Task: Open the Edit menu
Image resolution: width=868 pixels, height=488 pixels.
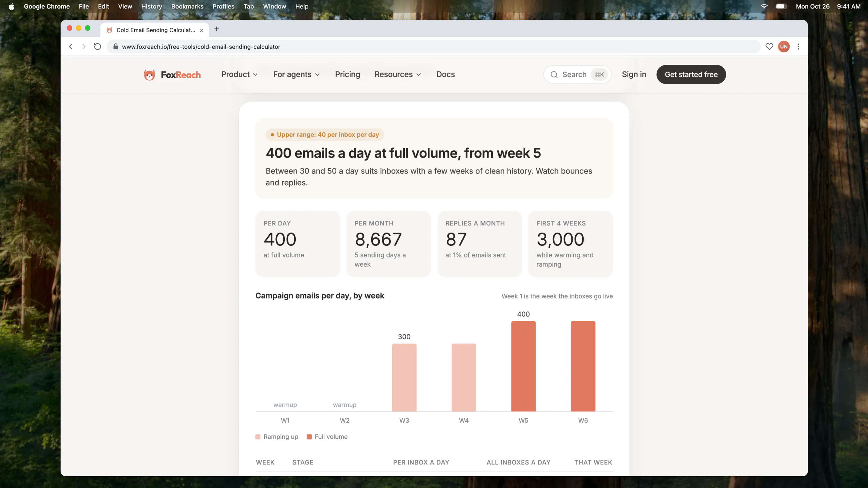Action: pos(103,6)
